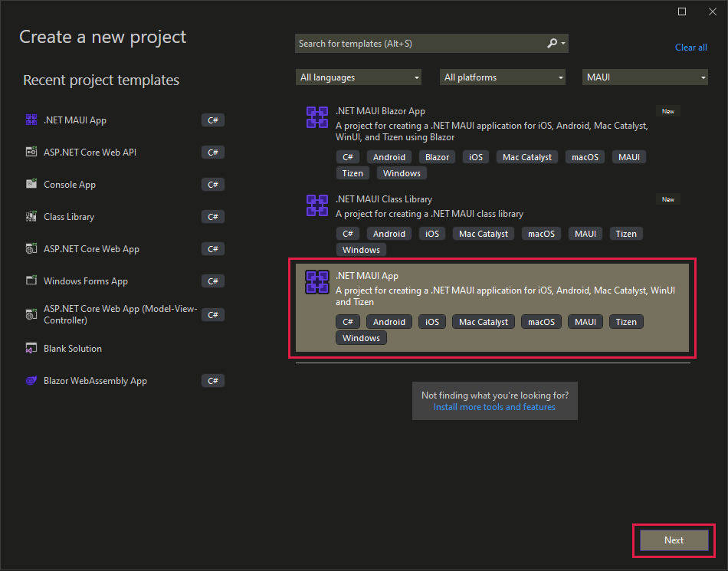Click the C# badge beside Blazor WebAssembly App
728x571 pixels.
[212, 381]
